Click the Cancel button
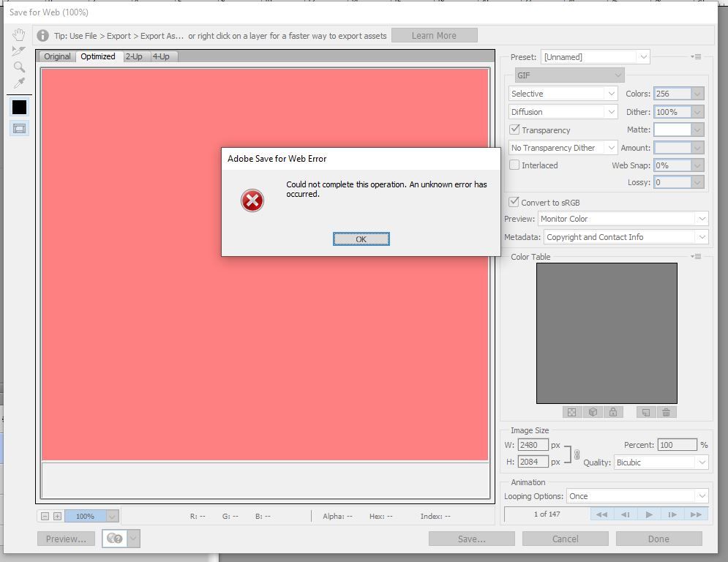 (566, 539)
